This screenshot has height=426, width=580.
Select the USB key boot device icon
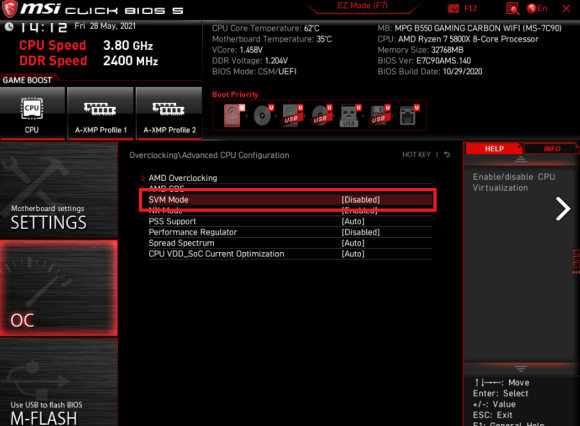[x=350, y=116]
